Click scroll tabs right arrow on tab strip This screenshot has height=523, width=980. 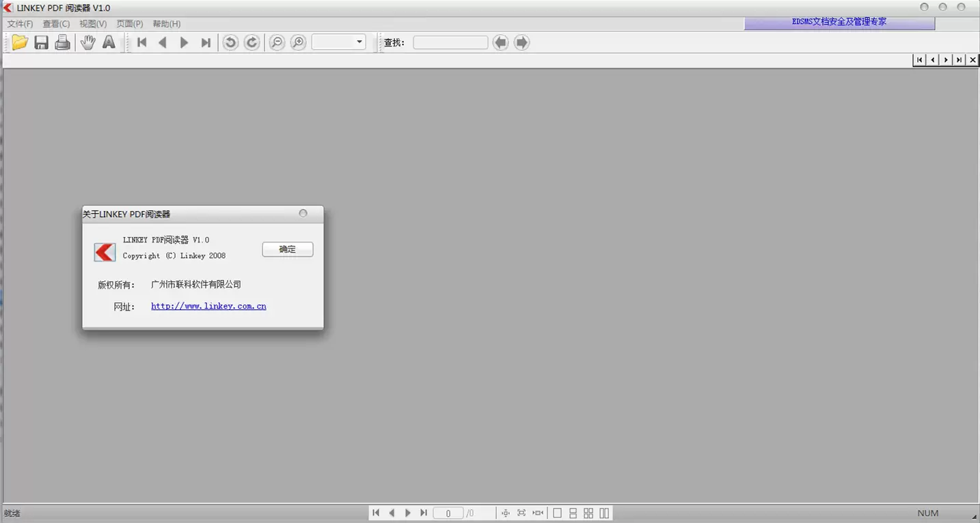point(947,60)
